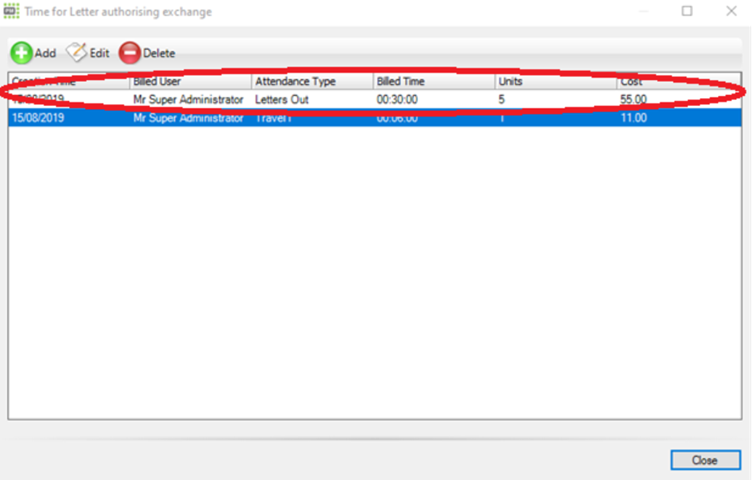This screenshot has width=753, height=480.
Task: Sort by Billed User column header
Action: click(191, 82)
